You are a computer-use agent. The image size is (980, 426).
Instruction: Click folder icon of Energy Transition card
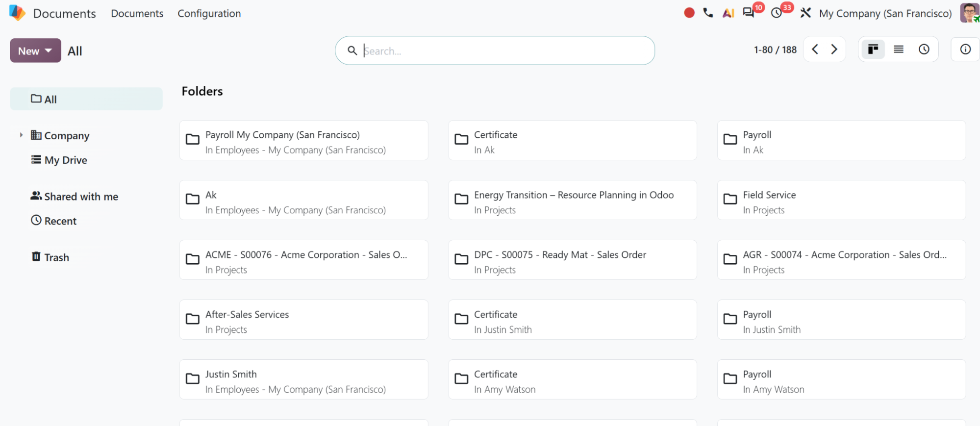461,200
